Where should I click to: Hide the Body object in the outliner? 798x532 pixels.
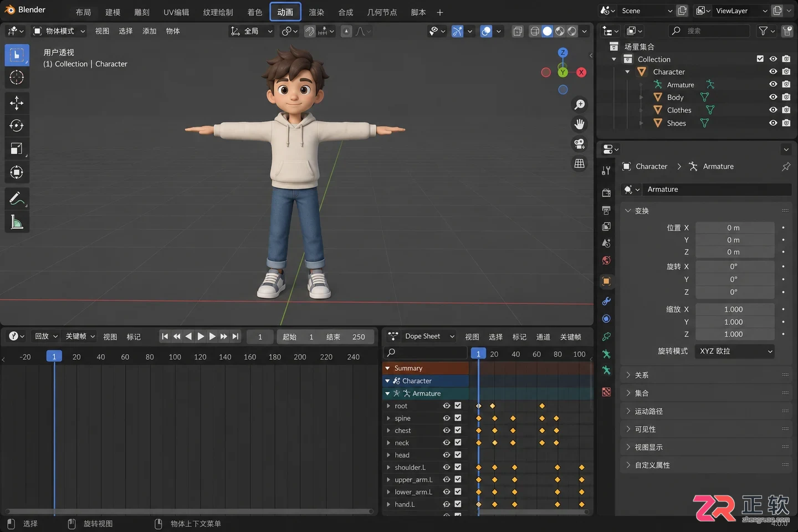click(x=773, y=97)
